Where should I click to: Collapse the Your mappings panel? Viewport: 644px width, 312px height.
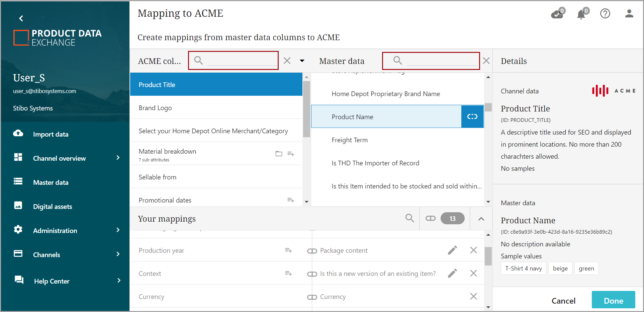(481, 219)
